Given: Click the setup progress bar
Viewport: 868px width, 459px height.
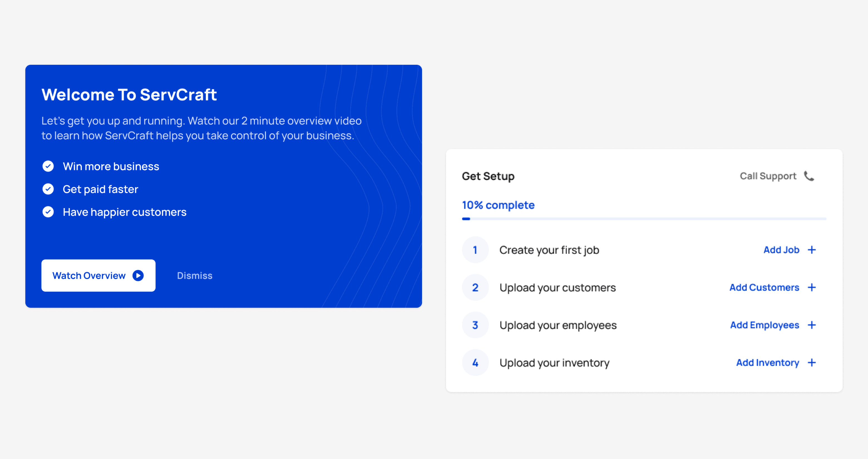Looking at the screenshot, I should tap(643, 219).
